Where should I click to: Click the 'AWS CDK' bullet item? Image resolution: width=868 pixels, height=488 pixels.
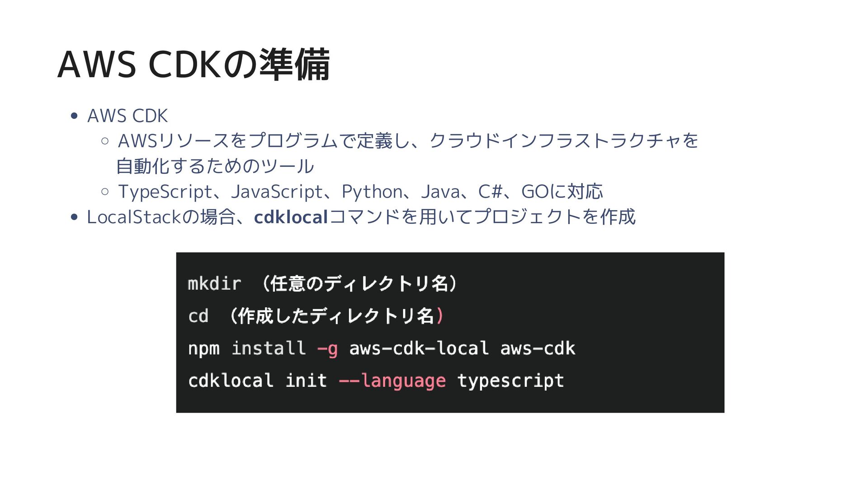pos(127,116)
